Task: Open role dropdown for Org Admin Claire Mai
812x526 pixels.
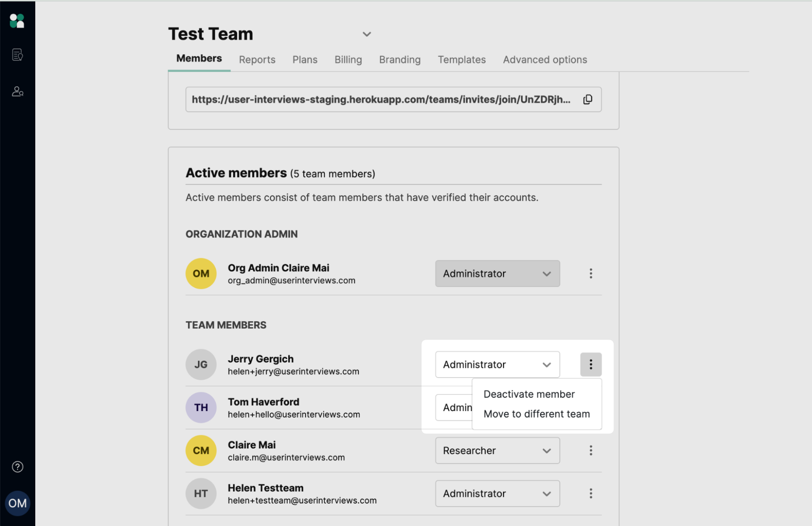Action: click(498, 274)
